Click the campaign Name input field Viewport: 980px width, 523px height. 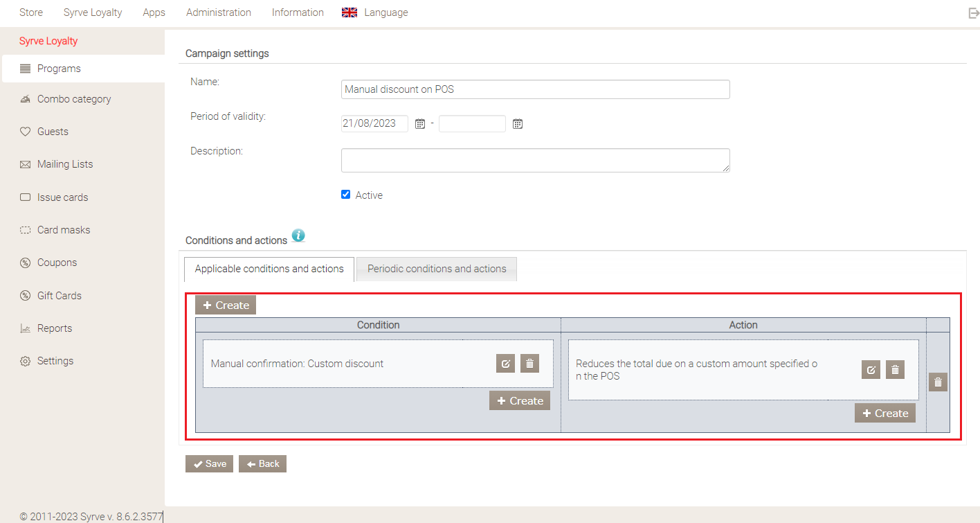click(535, 89)
